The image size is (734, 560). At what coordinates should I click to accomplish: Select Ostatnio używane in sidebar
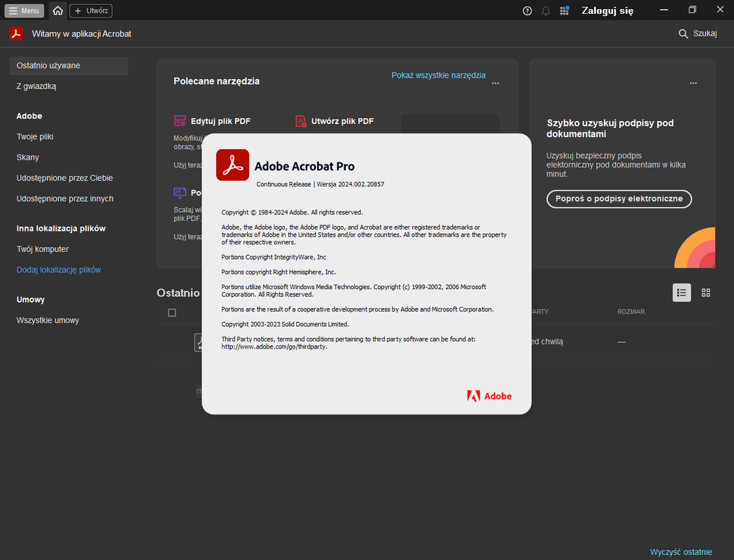[69, 66]
